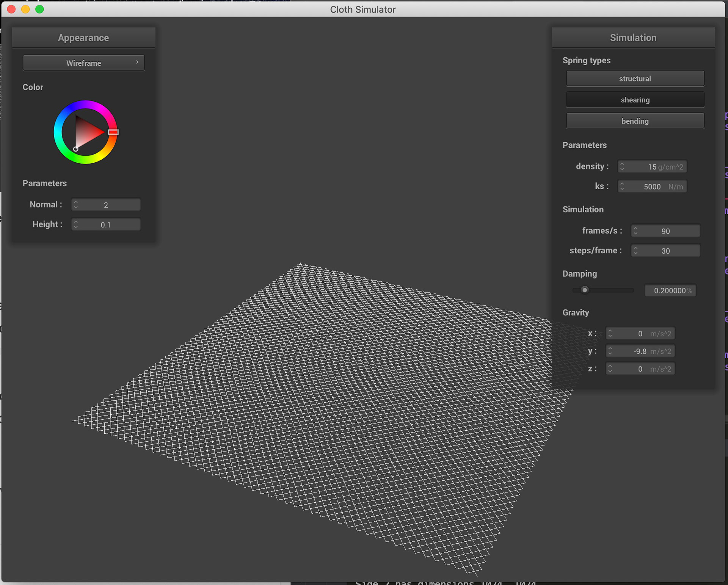Click the Gravity z value field

point(640,369)
